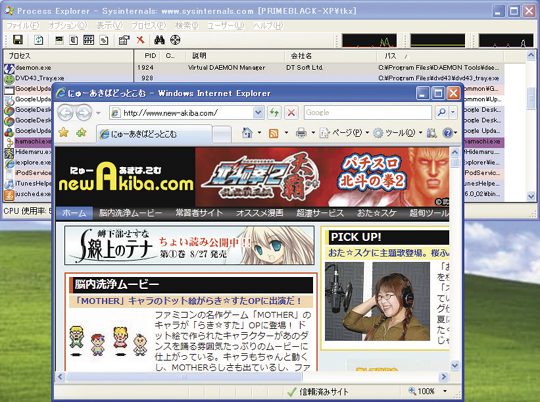Click Process Explorer scrollbar down arrow
540x402 pixels.
click(531, 196)
